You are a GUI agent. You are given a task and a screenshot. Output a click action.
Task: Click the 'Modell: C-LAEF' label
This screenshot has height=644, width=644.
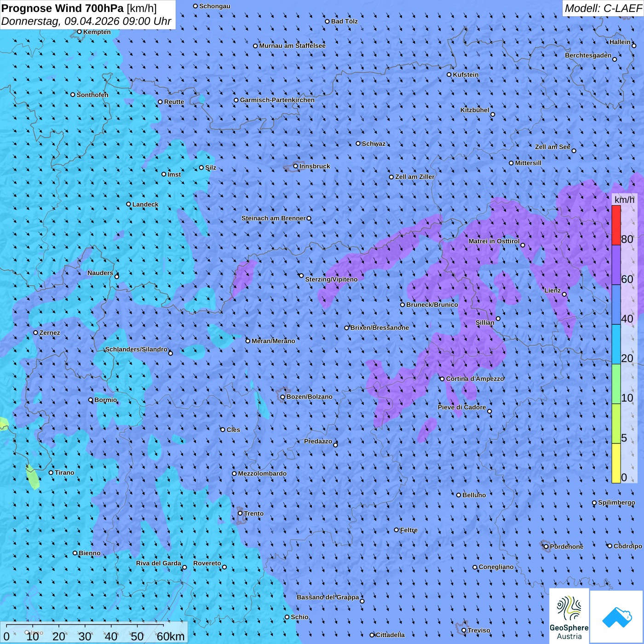(x=603, y=8)
